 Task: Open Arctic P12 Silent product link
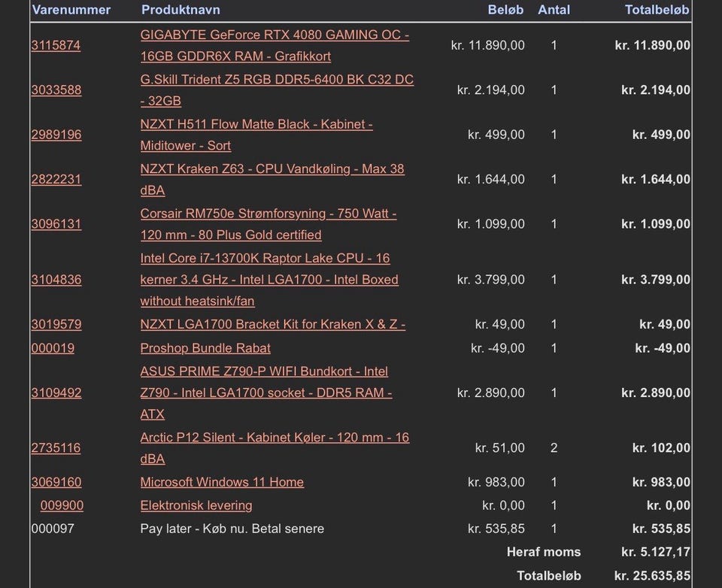coord(275,448)
